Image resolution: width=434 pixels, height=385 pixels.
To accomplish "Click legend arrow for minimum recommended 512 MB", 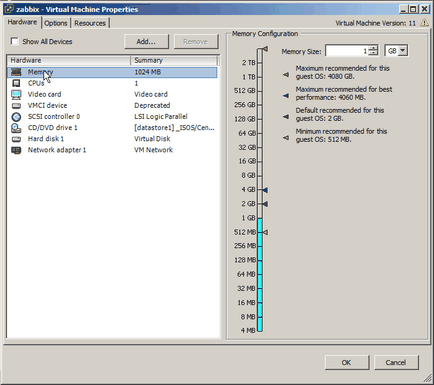I will tap(286, 137).
